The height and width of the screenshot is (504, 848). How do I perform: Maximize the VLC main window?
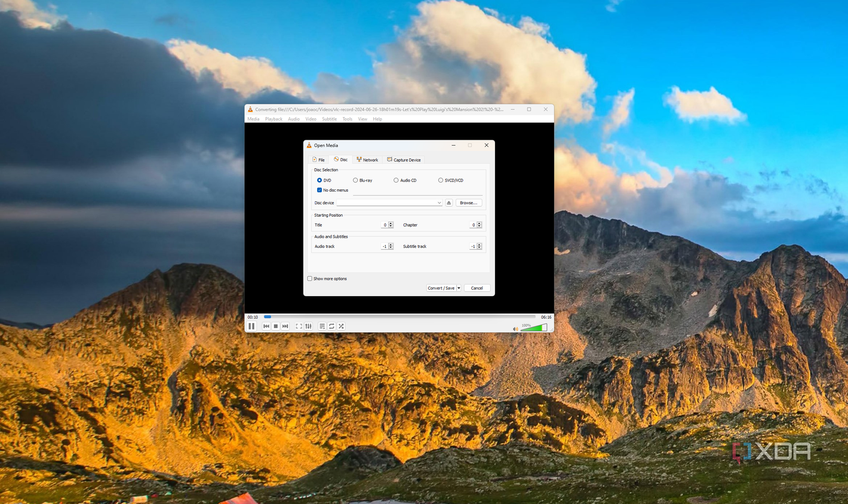coord(529,109)
